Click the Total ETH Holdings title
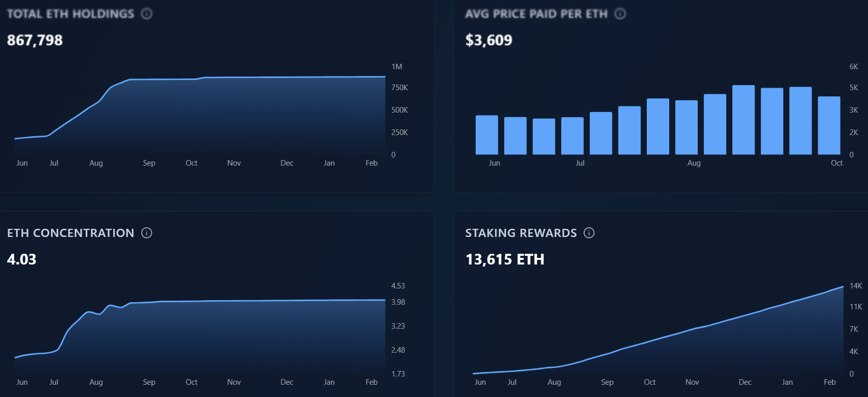868x397 pixels. [71, 14]
